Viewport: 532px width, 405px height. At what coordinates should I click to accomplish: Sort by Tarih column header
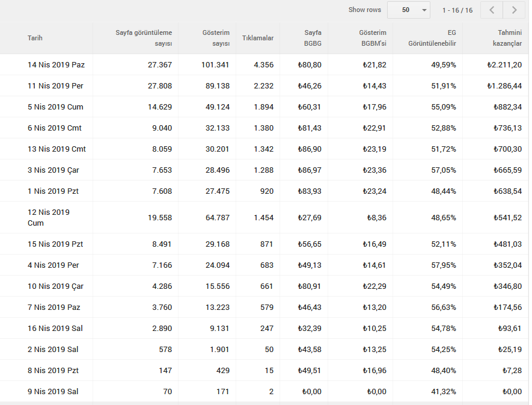pyautogui.click(x=35, y=38)
